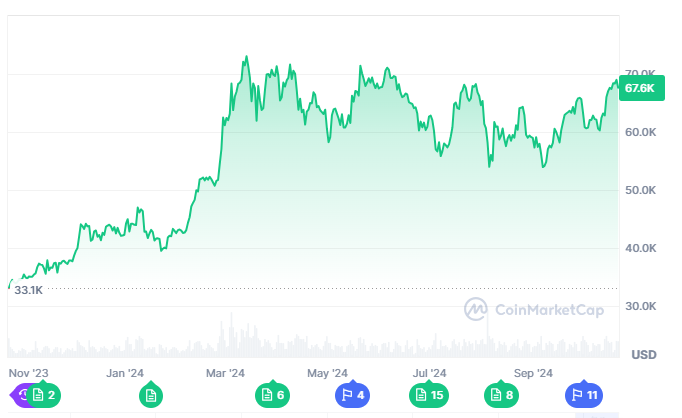Click the 50.0K price axis label
Viewport: 682px width, 418px height.
click(x=640, y=190)
